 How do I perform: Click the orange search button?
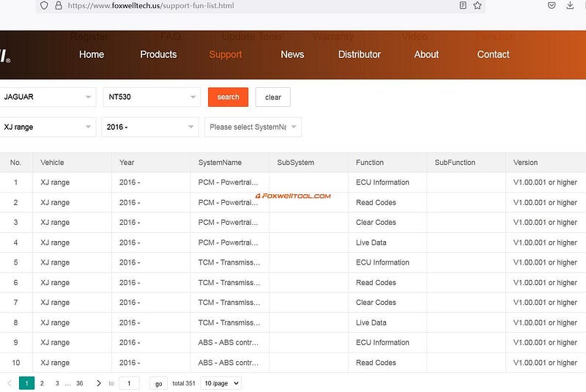[x=228, y=97]
